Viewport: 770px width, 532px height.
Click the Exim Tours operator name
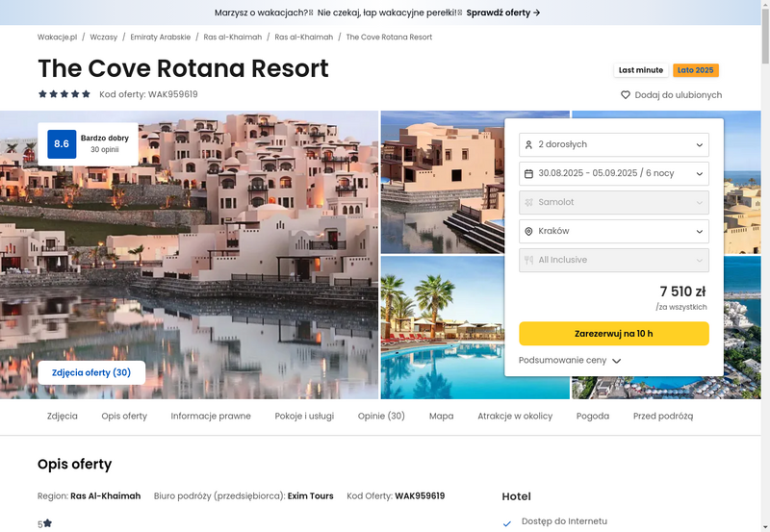click(310, 496)
